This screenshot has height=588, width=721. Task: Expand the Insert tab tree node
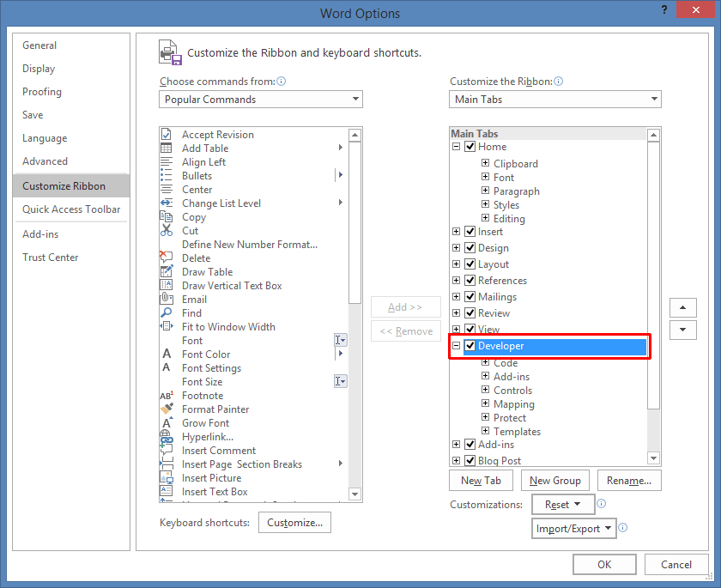(456, 232)
